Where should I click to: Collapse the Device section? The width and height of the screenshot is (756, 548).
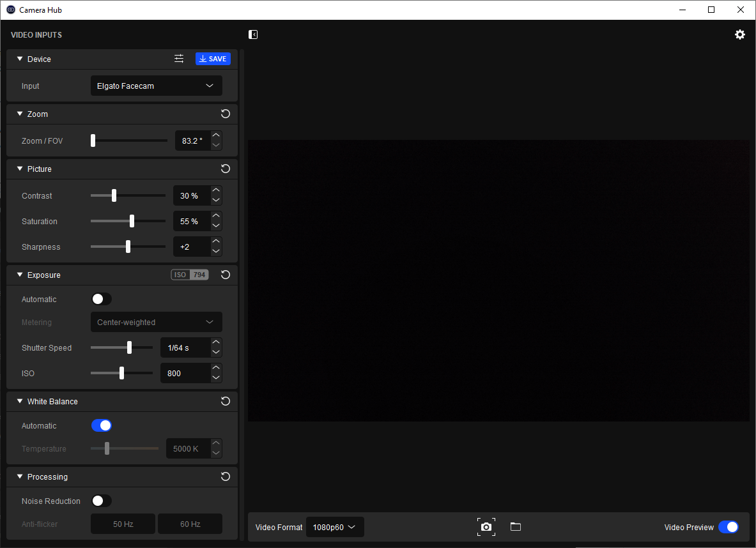point(20,59)
